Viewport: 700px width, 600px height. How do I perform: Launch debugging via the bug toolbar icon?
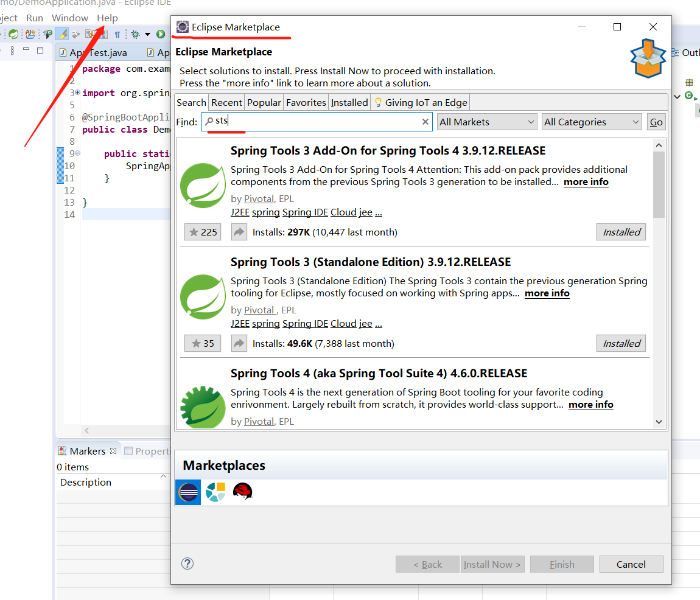pos(135,33)
